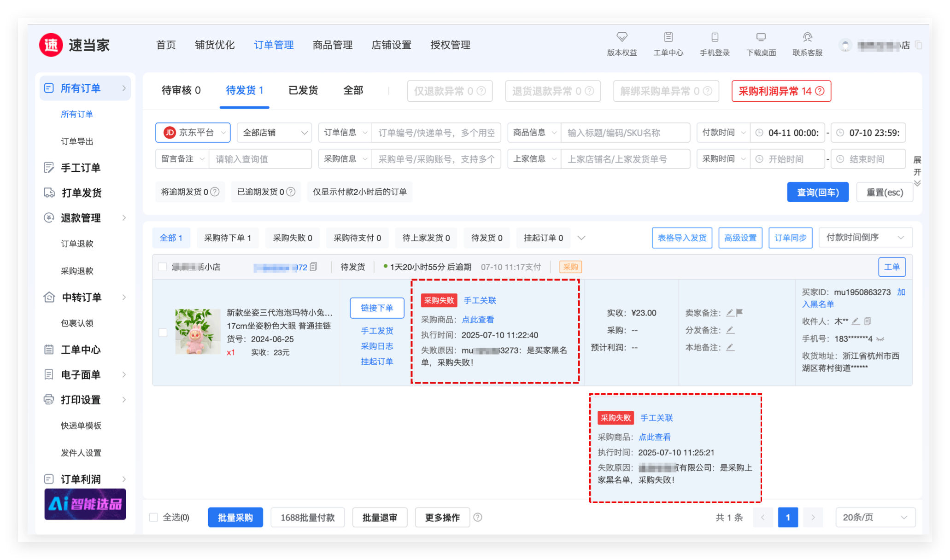950x560 pixels.
Task: Check the order header row checkbox
Action: pyautogui.click(x=162, y=267)
